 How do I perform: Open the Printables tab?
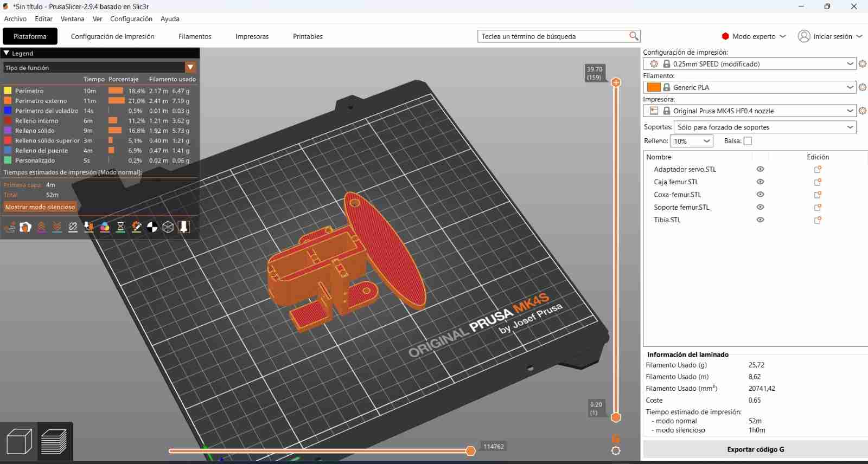pos(308,36)
